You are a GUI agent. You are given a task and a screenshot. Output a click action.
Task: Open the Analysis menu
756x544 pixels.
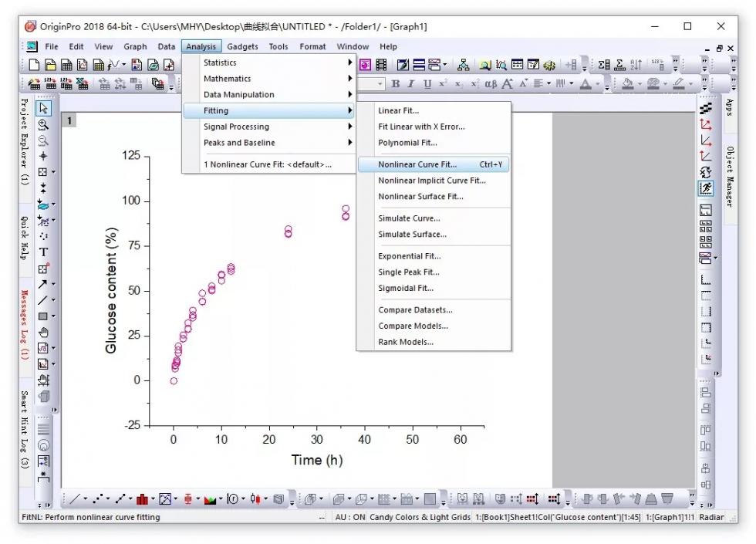pyautogui.click(x=201, y=46)
